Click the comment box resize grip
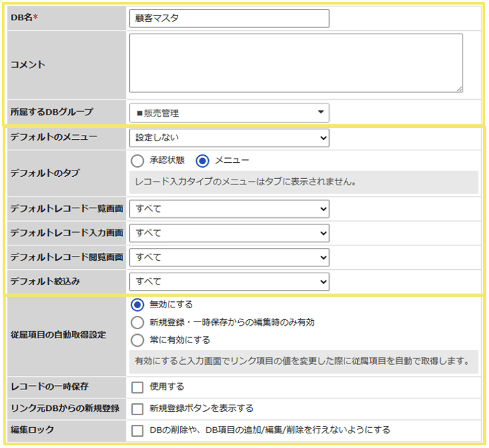 tap(460, 89)
